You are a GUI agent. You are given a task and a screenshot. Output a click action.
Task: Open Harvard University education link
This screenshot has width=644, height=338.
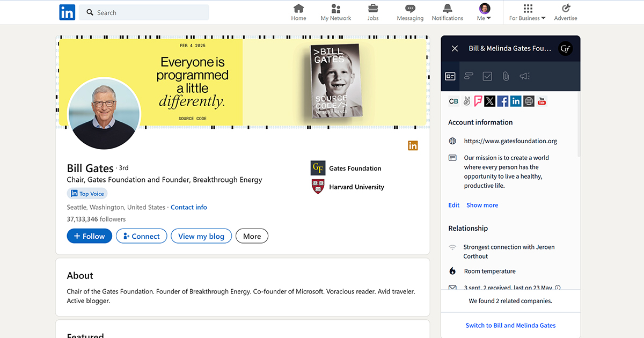tap(348, 187)
